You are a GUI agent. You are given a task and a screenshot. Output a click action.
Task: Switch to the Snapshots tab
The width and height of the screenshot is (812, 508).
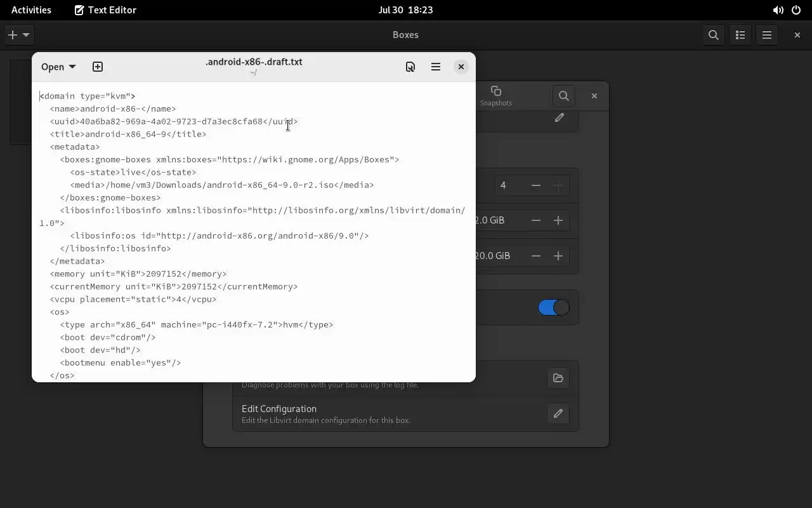495,96
